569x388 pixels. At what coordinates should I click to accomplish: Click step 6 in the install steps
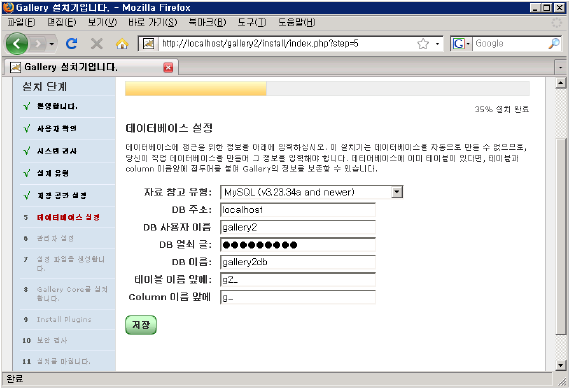coord(67,238)
